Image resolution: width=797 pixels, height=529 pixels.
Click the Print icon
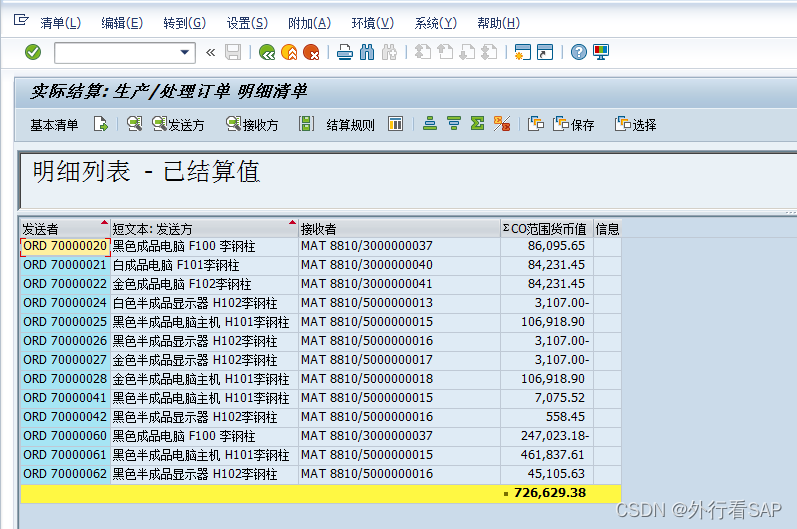[345, 52]
